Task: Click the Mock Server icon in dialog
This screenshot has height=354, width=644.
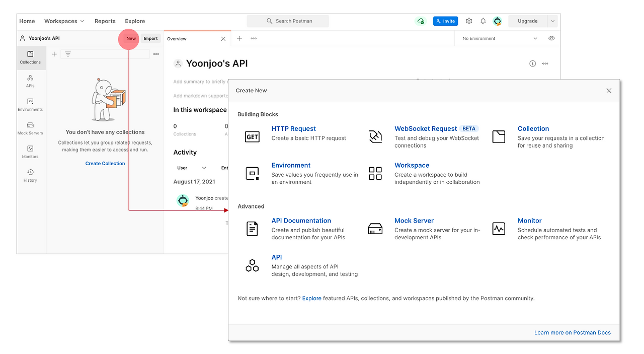Action: tap(375, 229)
